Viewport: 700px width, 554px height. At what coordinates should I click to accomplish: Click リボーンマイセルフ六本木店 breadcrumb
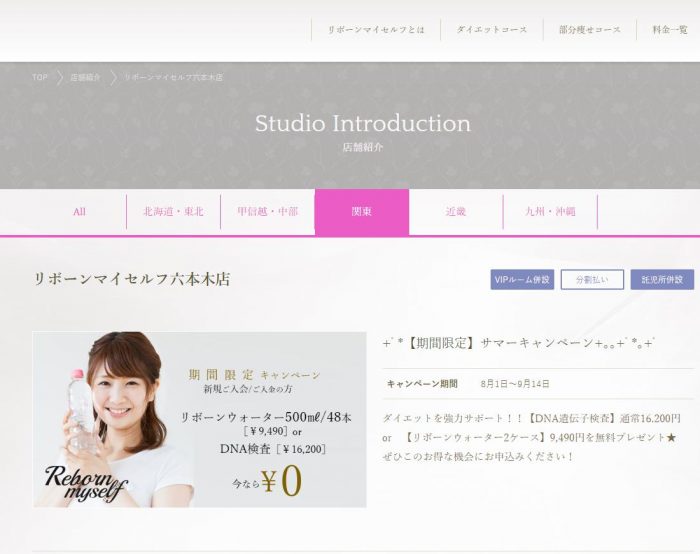click(x=173, y=77)
